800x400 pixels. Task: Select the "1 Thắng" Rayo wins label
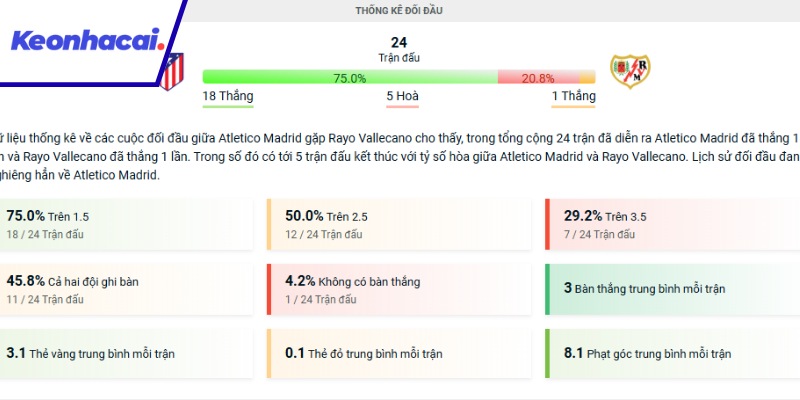tap(573, 97)
